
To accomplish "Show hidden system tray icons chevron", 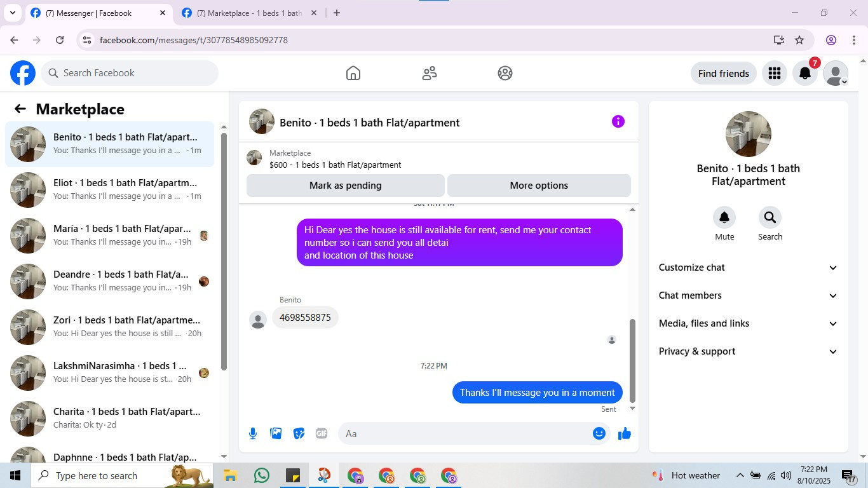I will [740, 475].
